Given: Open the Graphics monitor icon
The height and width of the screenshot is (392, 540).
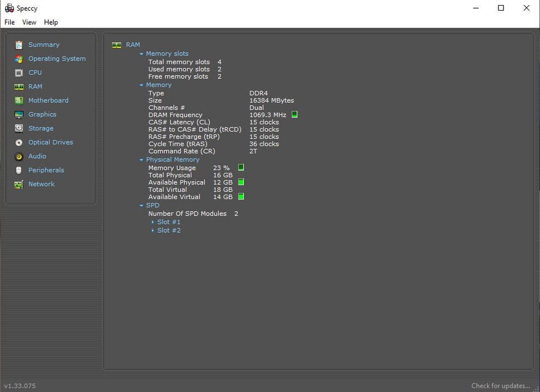Looking at the screenshot, I should [19, 115].
